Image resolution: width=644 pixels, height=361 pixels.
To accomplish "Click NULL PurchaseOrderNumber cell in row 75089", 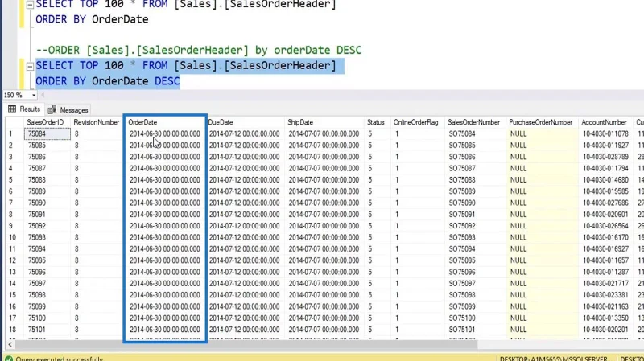I will tap(542, 191).
